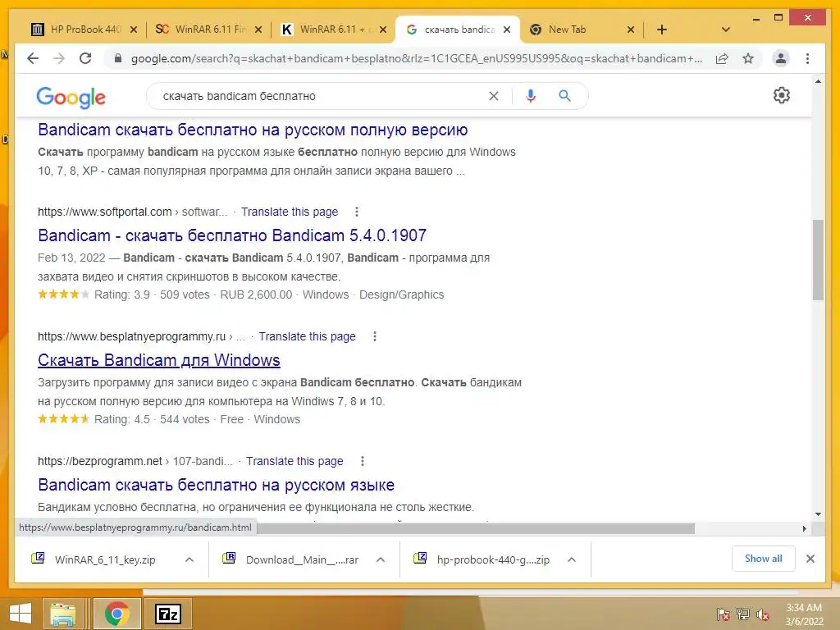
Task: Click the forward navigation arrow
Action: (59, 58)
